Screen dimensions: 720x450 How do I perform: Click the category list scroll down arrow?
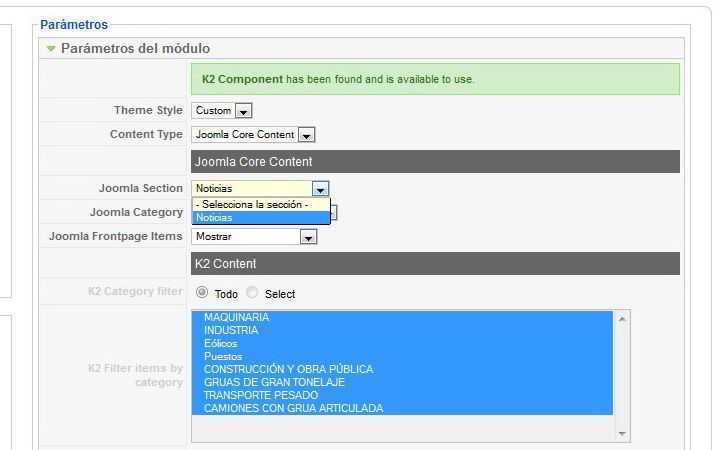[622, 433]
